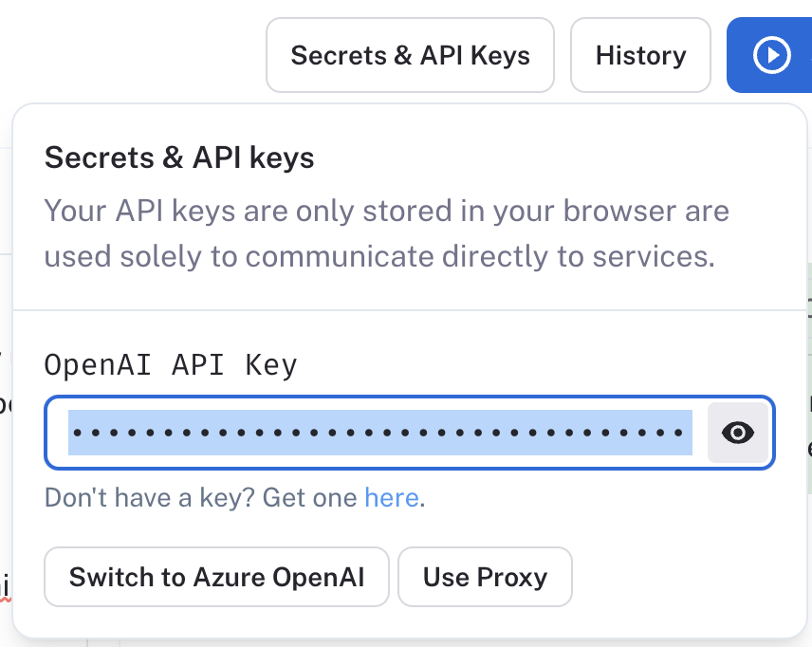Click the Don't have a key hint text
812x647 pixels.
tap(199, 496)
